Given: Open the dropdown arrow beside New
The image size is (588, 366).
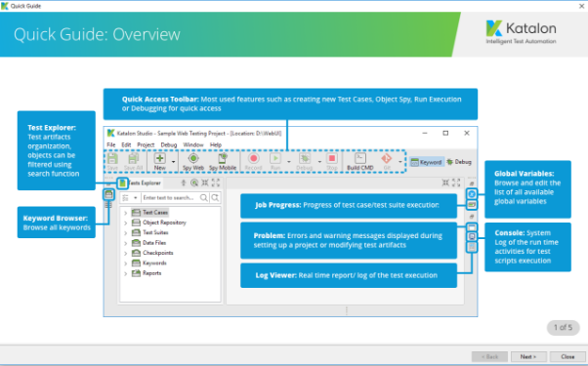Looking at the screenshot, I should tap(173, 162).
